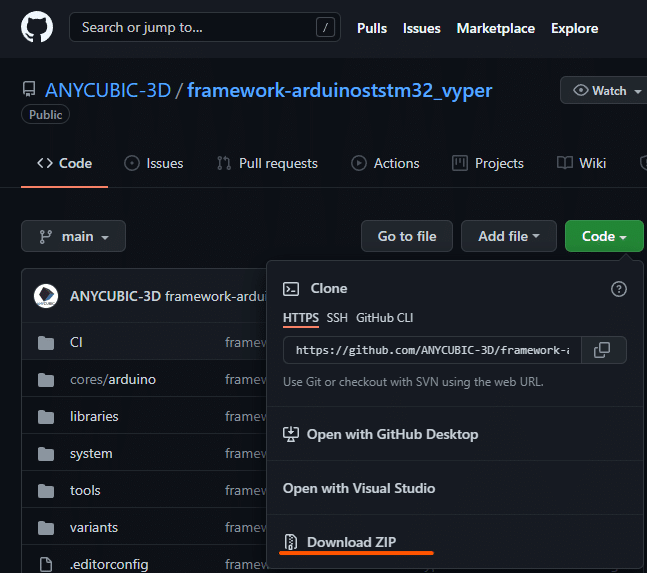Open the variants folder

[94, 527]
